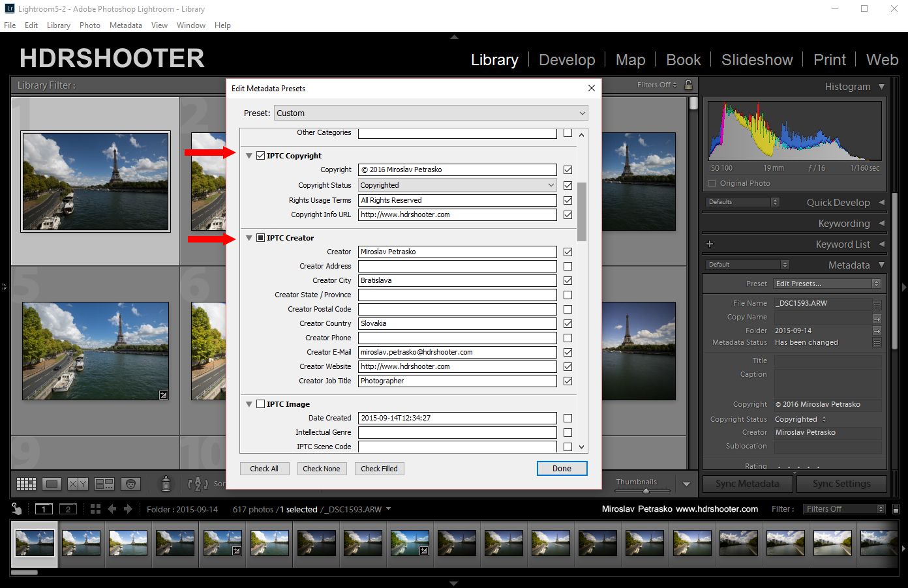Enable Original Photo checkbox under histogram
The height and width of the screenshot is (588, 908).
tap(712, 184)
